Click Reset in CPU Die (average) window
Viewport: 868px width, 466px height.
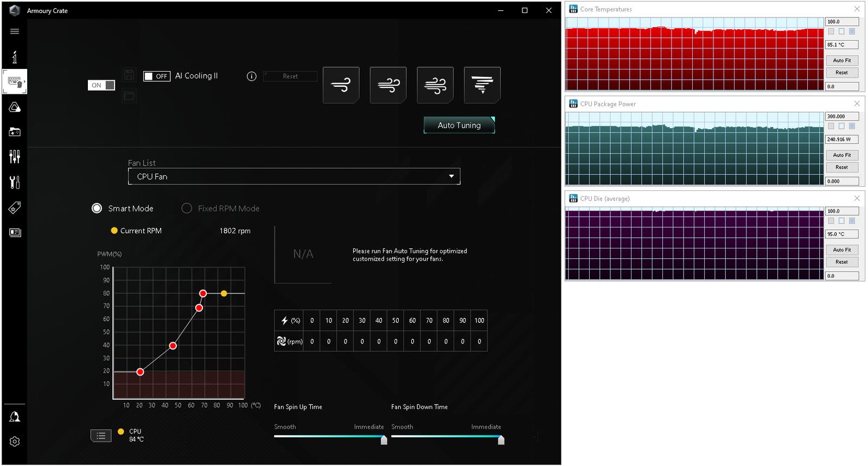coord(842,261)
